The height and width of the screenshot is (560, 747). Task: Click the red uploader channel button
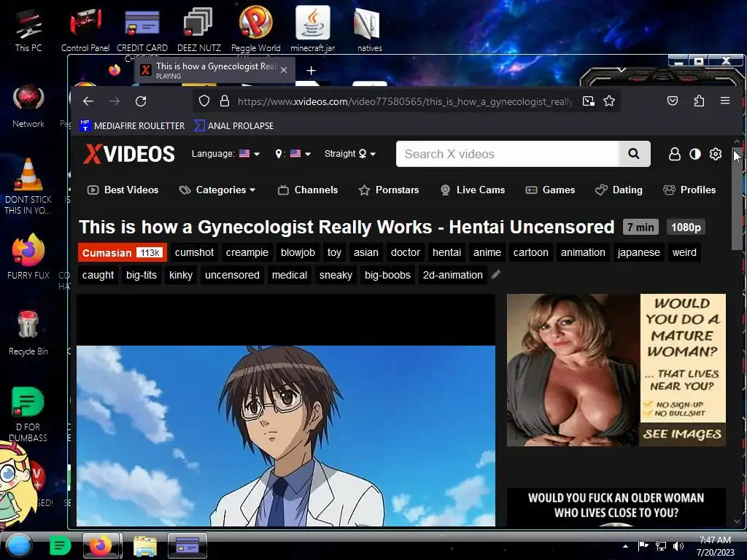pos(123,252)
